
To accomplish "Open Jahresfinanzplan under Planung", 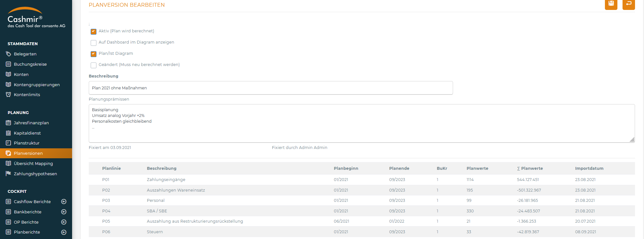I will pos(31,123).
